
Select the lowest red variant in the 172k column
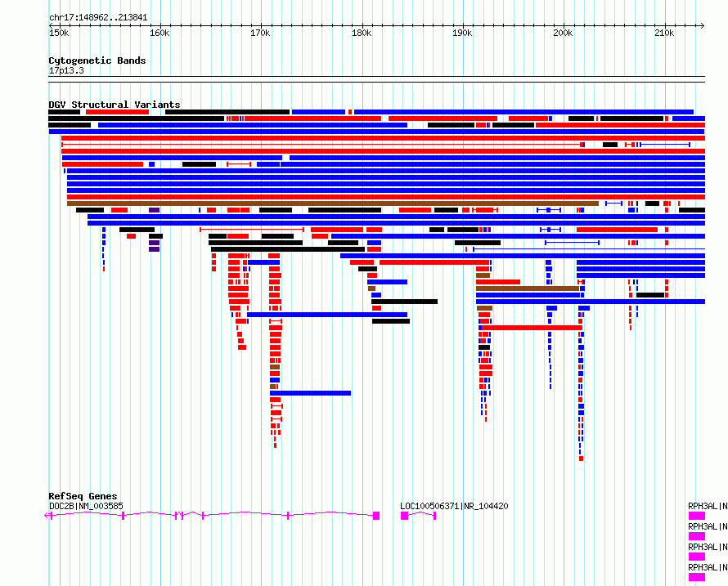pyautogui.click(x=276, y=445)
